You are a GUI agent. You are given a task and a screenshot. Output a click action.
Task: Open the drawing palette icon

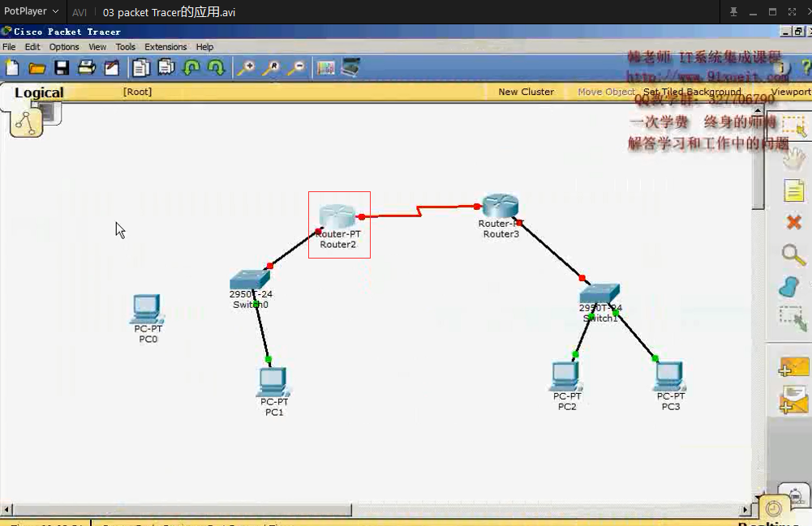tap(326, 68)
